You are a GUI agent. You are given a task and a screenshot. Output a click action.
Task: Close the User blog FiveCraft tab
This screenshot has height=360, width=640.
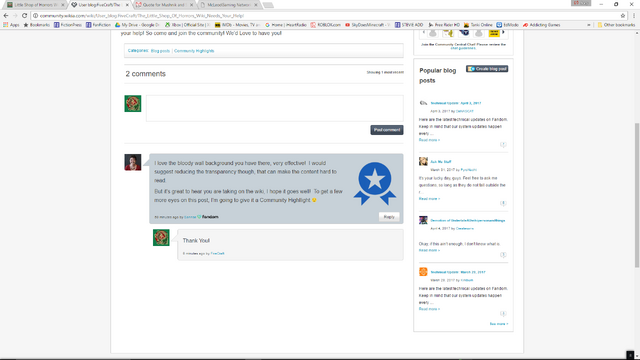pos(127,5)
